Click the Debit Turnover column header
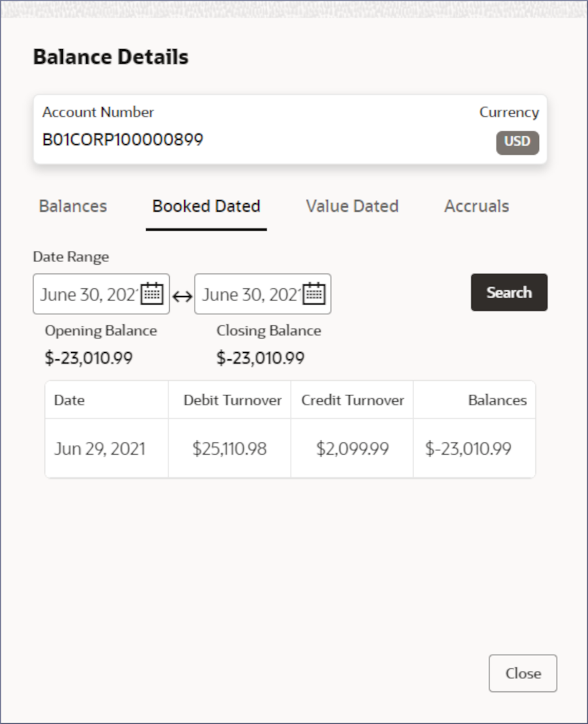Viewport: 588px width, 724px height. (x=229, y=400)
